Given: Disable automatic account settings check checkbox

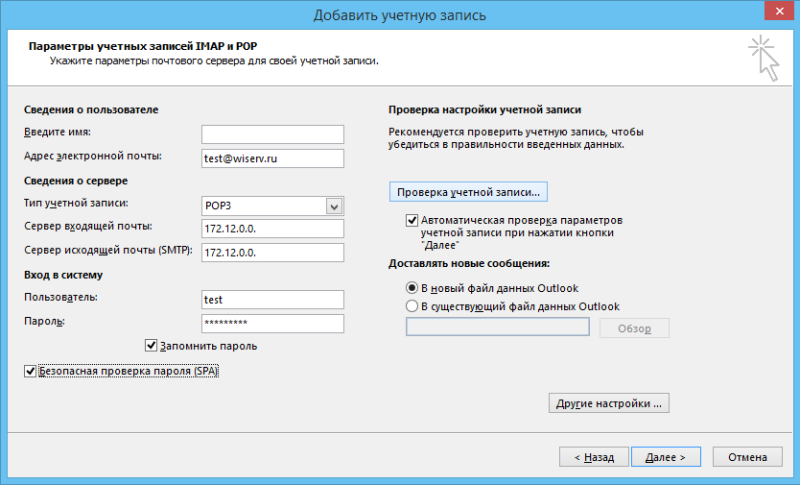Looking at the screenshot, I should pyautogui.click(x=412, y=220).
